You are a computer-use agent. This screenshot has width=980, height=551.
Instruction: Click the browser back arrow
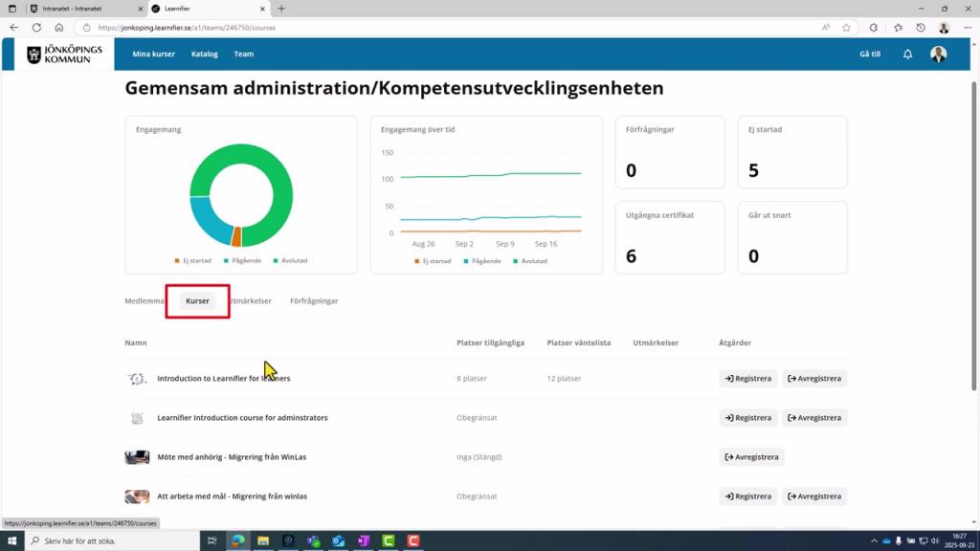(13, 28)
